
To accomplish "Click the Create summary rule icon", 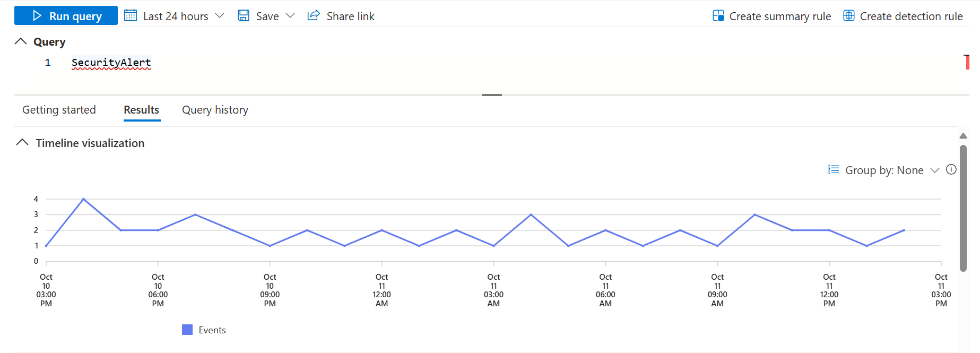I will [718, 16].
